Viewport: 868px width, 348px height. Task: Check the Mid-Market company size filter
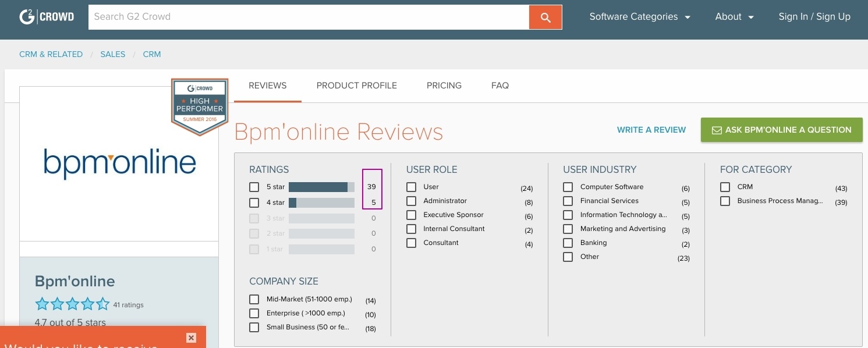click(x=254, y=299)
